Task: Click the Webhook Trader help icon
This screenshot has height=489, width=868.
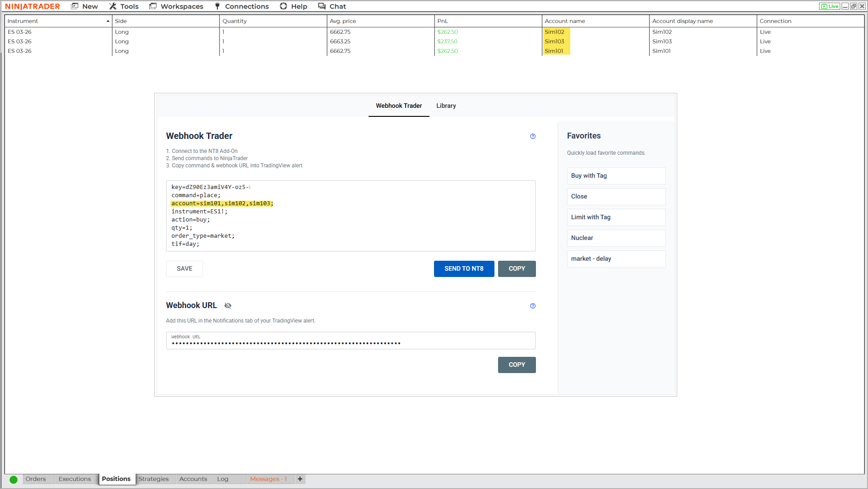Action: coord(533,136)
